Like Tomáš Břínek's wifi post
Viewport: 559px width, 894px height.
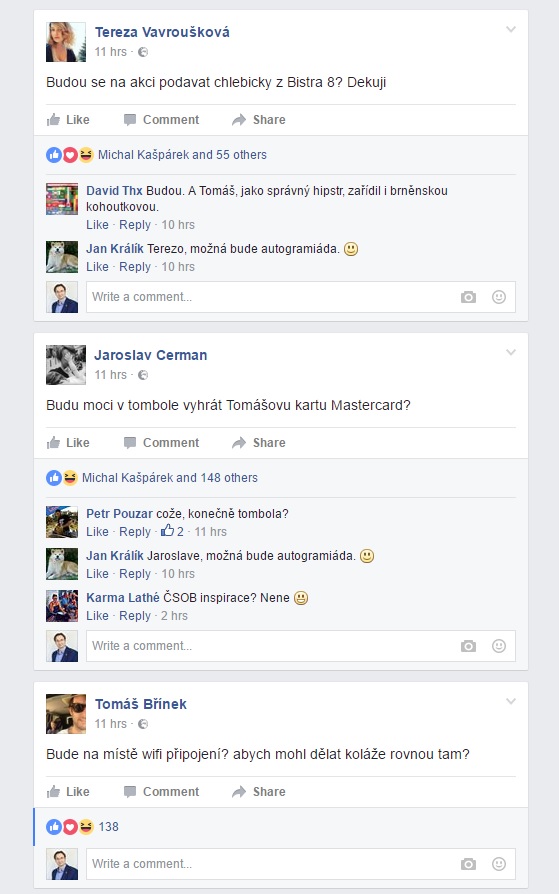(x=68, y=792)
